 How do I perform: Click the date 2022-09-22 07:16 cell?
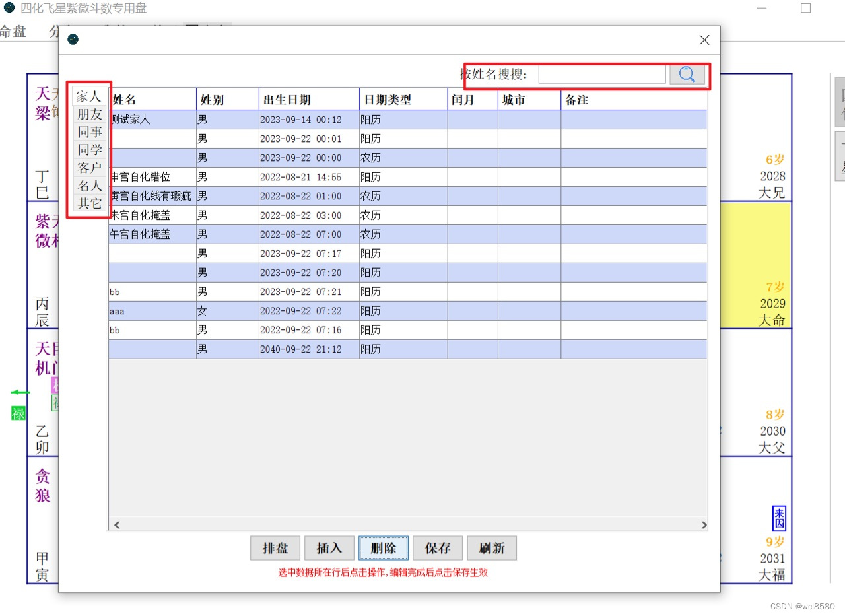click(310, 330)
